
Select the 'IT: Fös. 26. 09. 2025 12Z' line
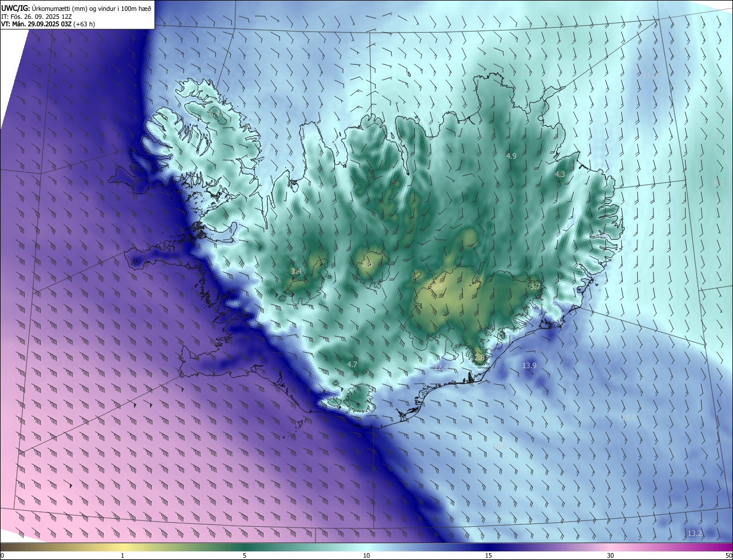36,17
